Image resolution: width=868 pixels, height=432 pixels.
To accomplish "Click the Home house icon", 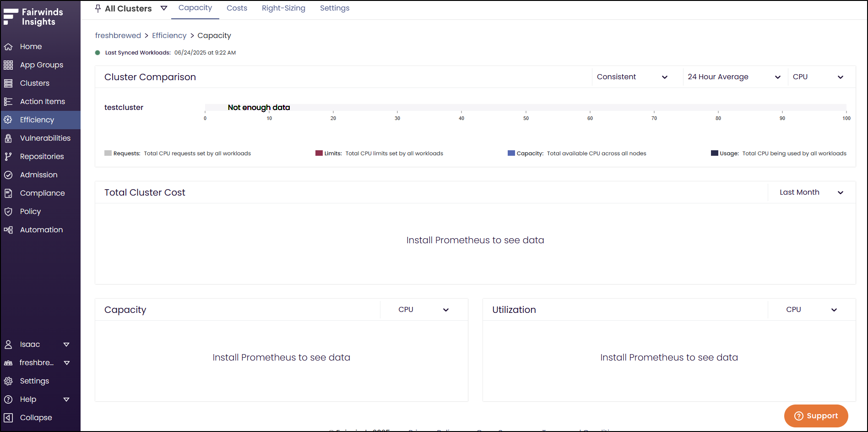I will tap(8, 47).
